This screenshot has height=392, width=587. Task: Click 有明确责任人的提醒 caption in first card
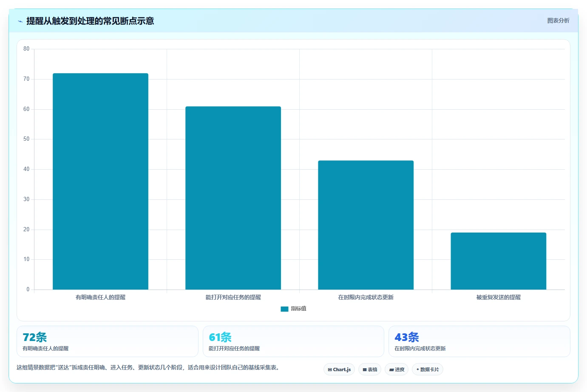(x=45, y=348)
